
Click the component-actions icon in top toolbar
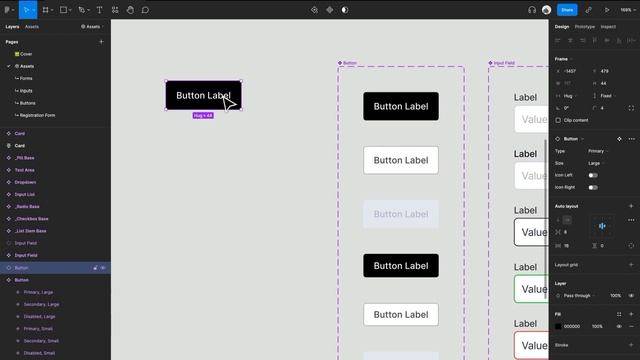314,10
